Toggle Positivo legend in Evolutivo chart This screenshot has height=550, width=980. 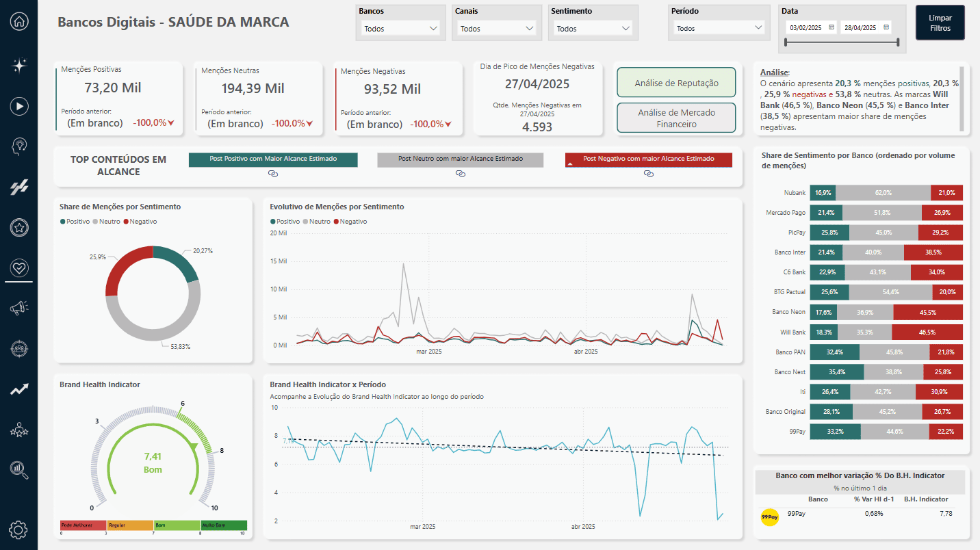coord(285,222)
